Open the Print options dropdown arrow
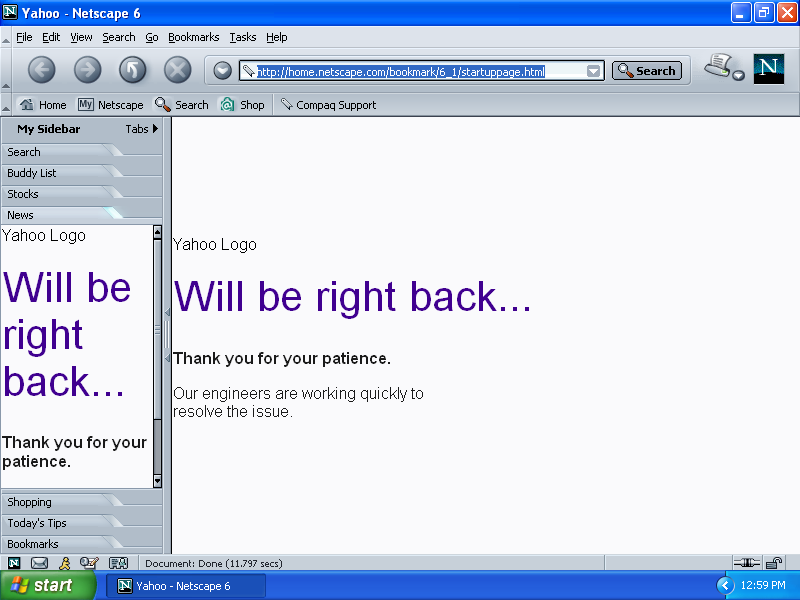Image resolution: width=800 pixels, height=600 pixels. 738,76
